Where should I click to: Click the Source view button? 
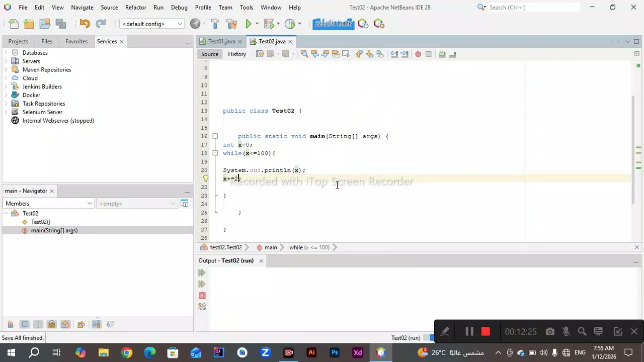210,54
